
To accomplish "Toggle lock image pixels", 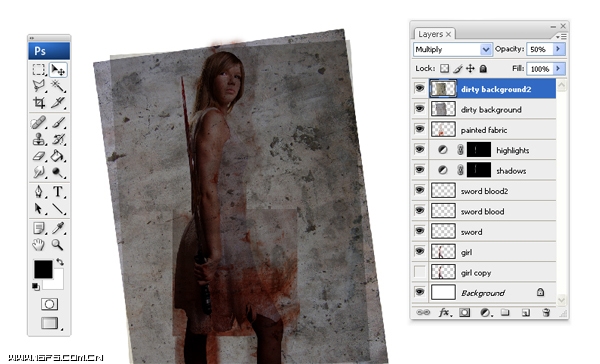I will pyautogui.click(x=458, y=69).
